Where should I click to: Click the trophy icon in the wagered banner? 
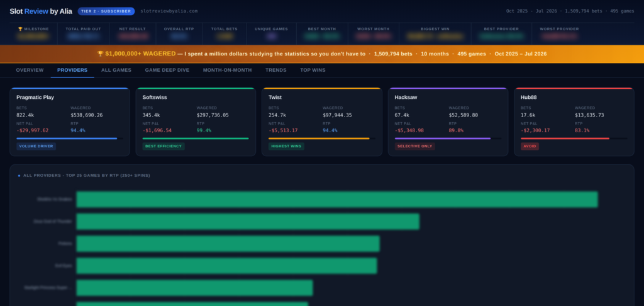coord(100,54)
